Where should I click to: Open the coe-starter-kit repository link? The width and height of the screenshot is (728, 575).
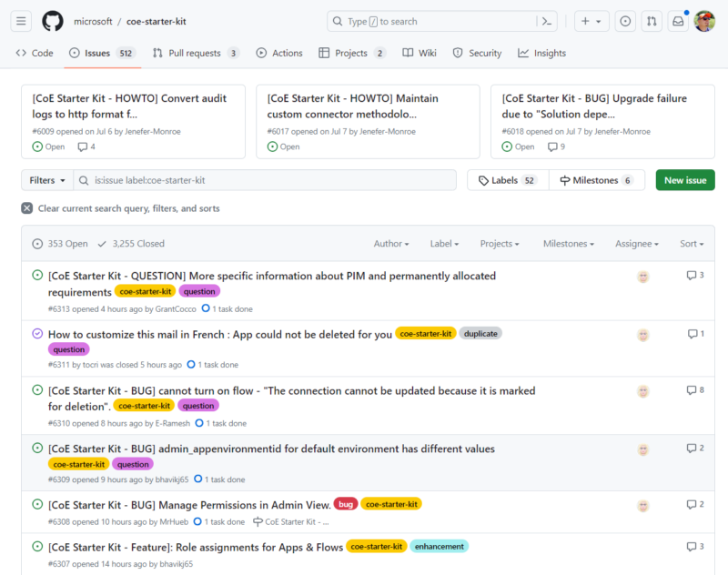coord(156,21)
